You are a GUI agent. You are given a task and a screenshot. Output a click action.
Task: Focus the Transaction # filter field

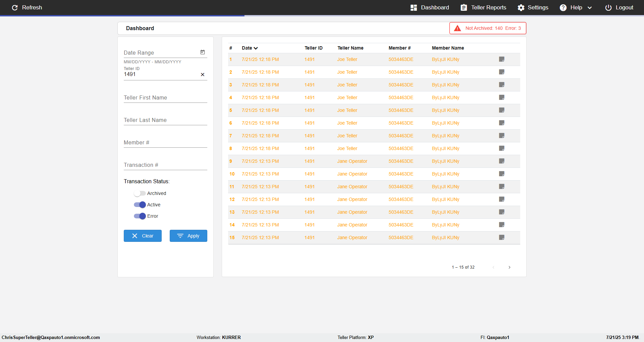tap(165, 165)
